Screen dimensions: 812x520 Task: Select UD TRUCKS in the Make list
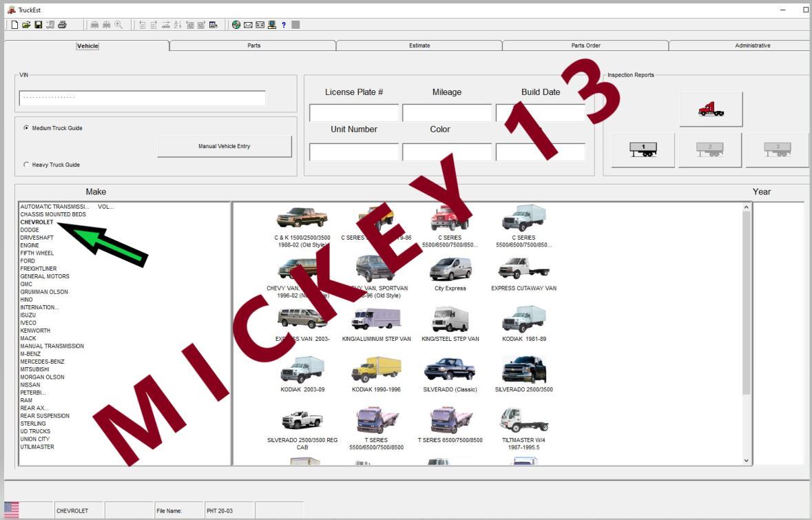[35, 431]
